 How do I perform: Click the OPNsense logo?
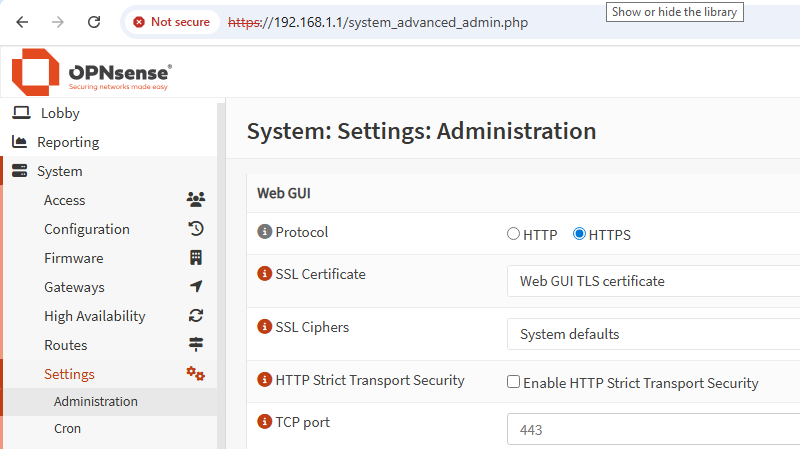point(92,72)
